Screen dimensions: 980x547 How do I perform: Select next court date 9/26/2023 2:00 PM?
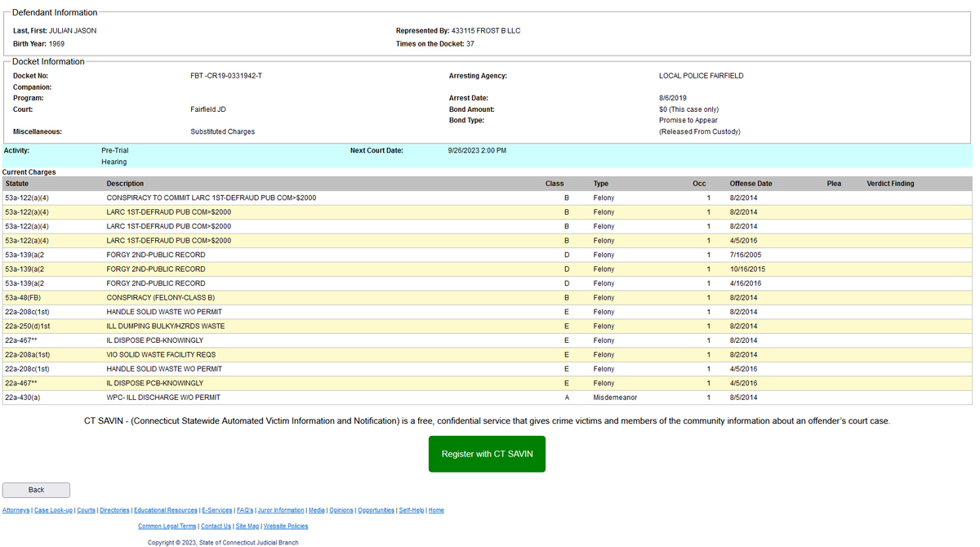477,151
